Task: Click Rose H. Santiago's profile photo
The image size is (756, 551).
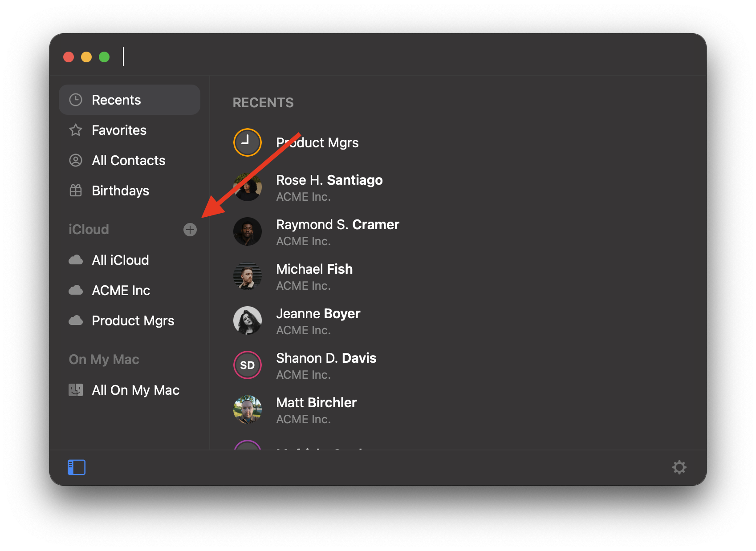Action: [248, 187]
